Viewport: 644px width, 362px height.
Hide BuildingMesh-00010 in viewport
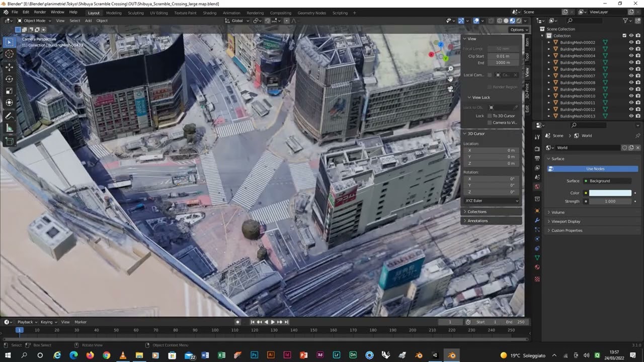coord(631,96)
